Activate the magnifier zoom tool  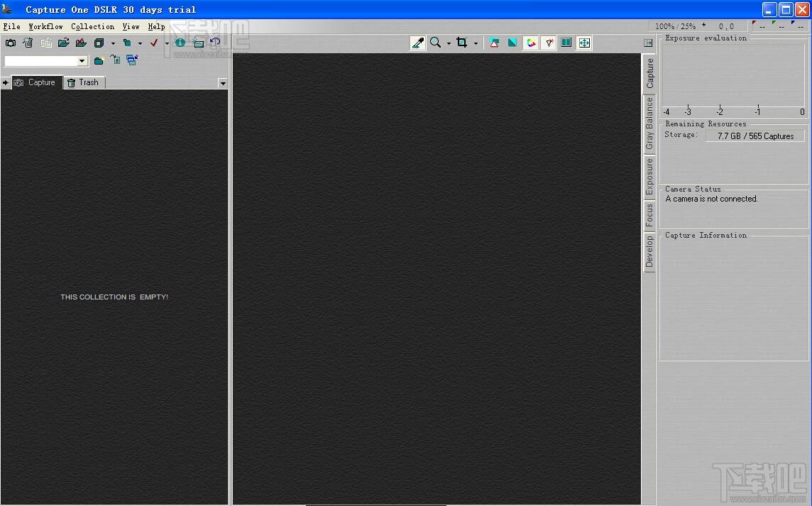coord(436,43)
